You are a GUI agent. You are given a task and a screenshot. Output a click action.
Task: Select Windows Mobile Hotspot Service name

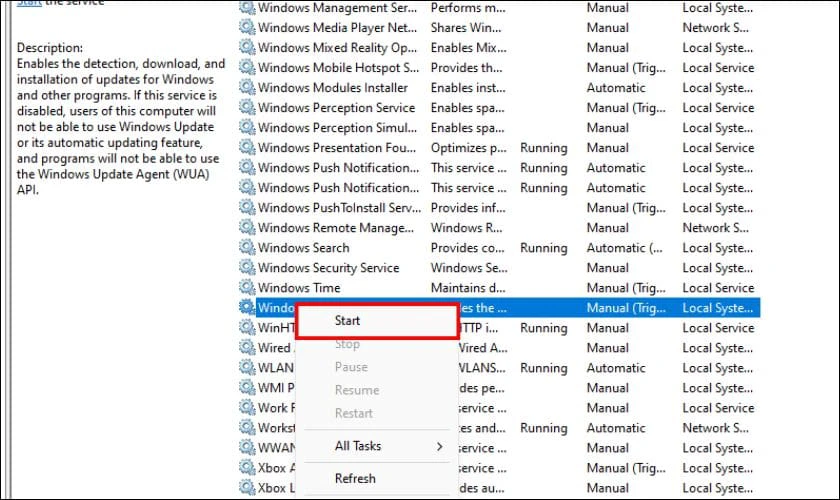coord(338,68)
